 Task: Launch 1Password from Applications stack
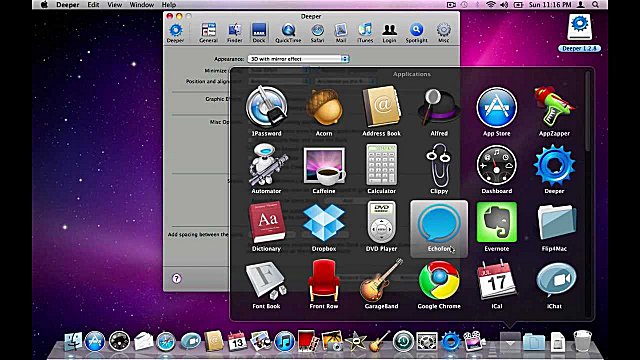click(x=266, y=111)
